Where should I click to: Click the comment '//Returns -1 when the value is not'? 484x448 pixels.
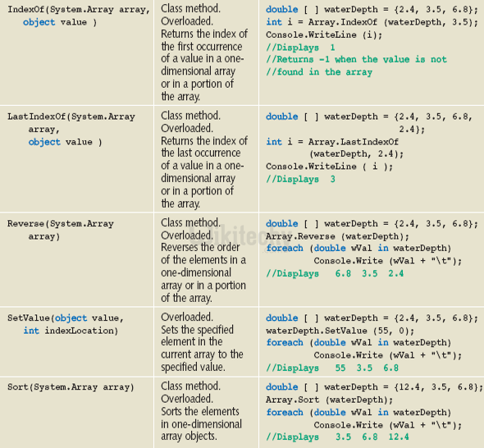[357, 59]
